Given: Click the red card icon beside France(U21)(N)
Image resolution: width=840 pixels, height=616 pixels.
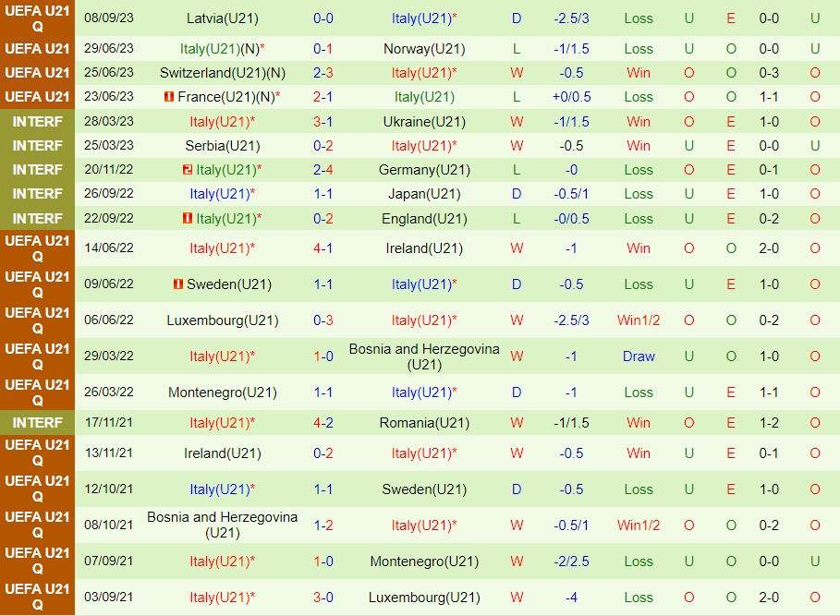Looking at the screenshot, I should (169, 97).
